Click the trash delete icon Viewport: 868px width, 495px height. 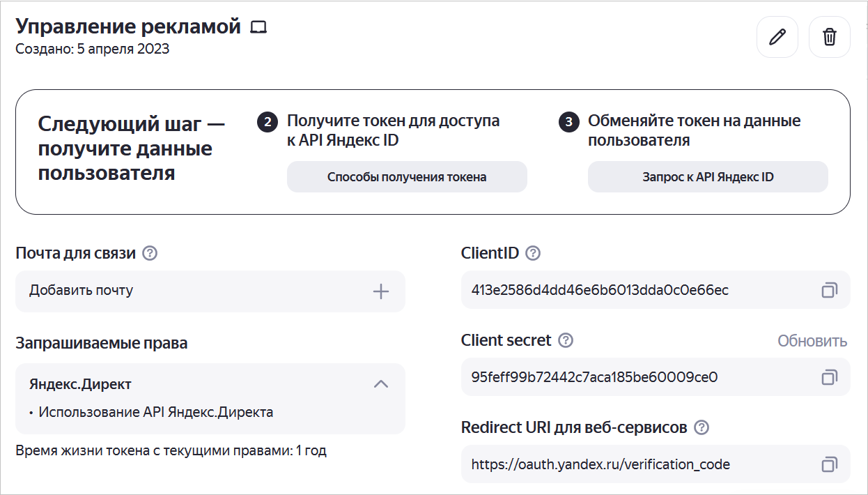(x=829, y=37)
